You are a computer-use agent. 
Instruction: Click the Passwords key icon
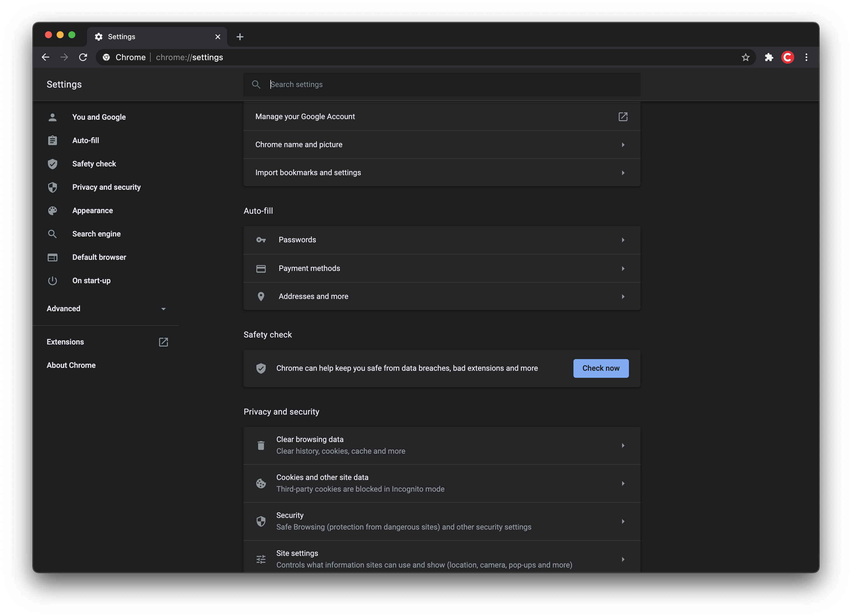click(261, 240)
